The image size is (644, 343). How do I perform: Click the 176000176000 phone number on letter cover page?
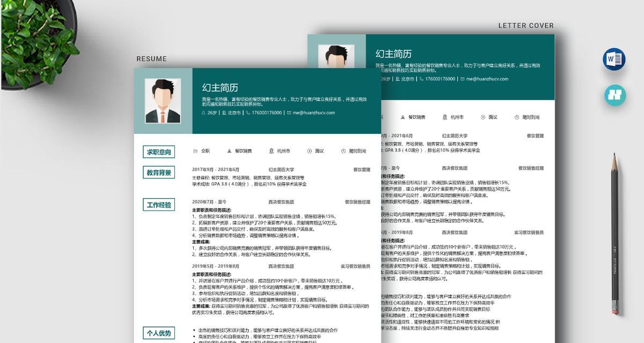440,79
